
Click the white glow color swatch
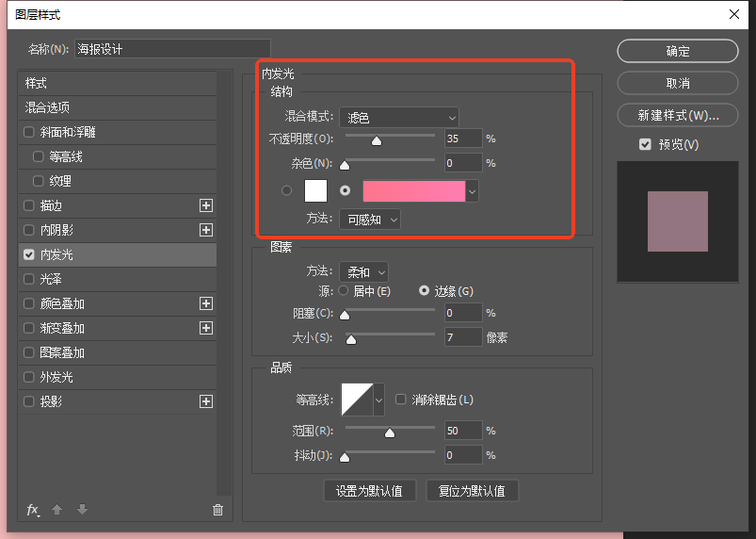tap(315, 190)
